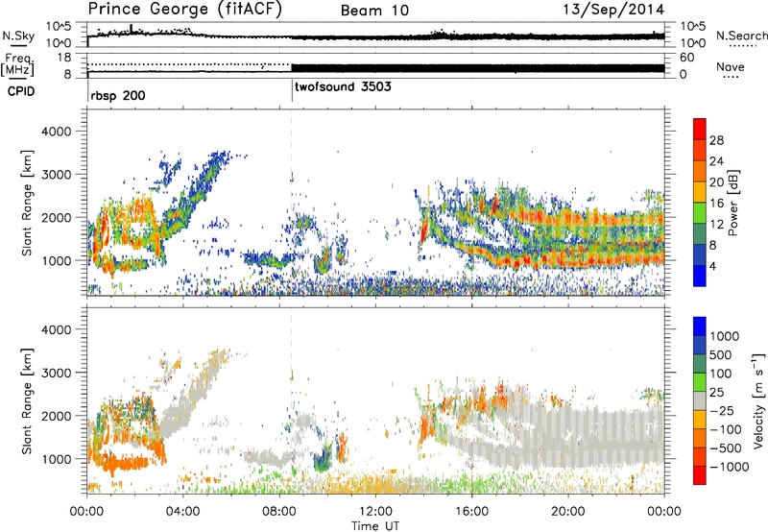
Task: Click the 'Velocity [m s⁻¹]' colorbar label
Action: click(x=758, y=400)
